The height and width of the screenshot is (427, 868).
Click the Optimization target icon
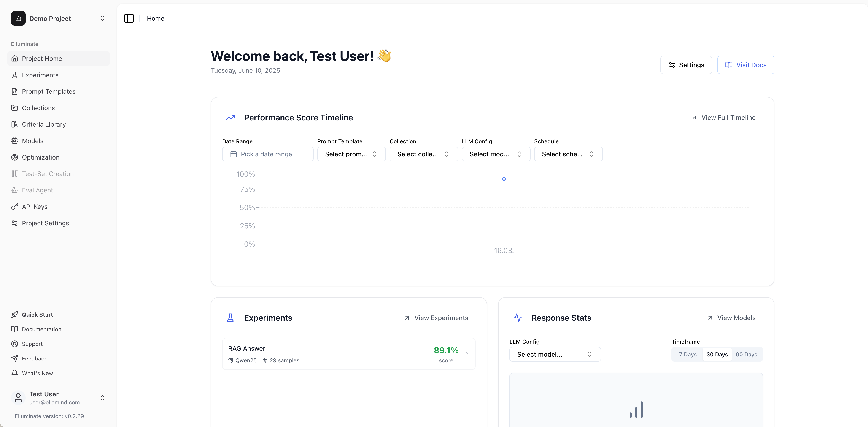click(14, 157)
